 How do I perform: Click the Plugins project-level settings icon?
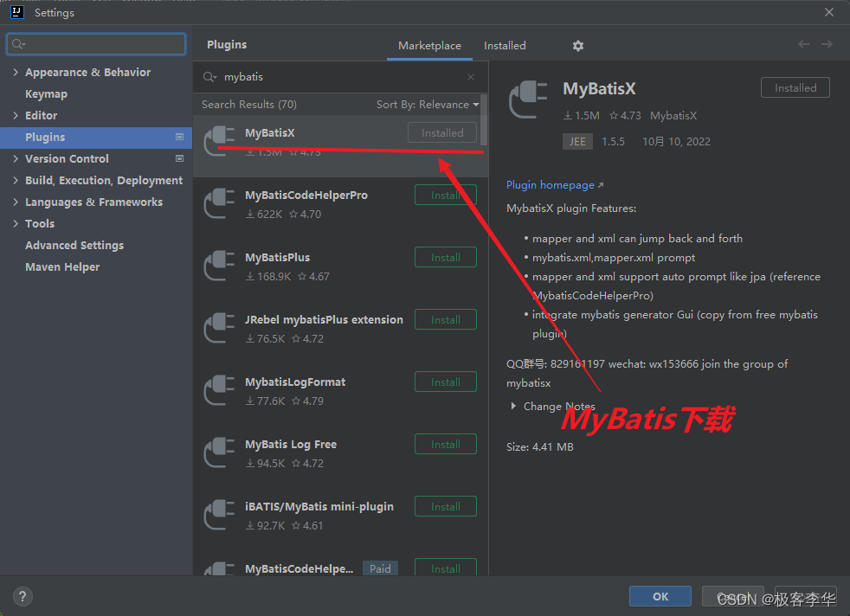179,137
